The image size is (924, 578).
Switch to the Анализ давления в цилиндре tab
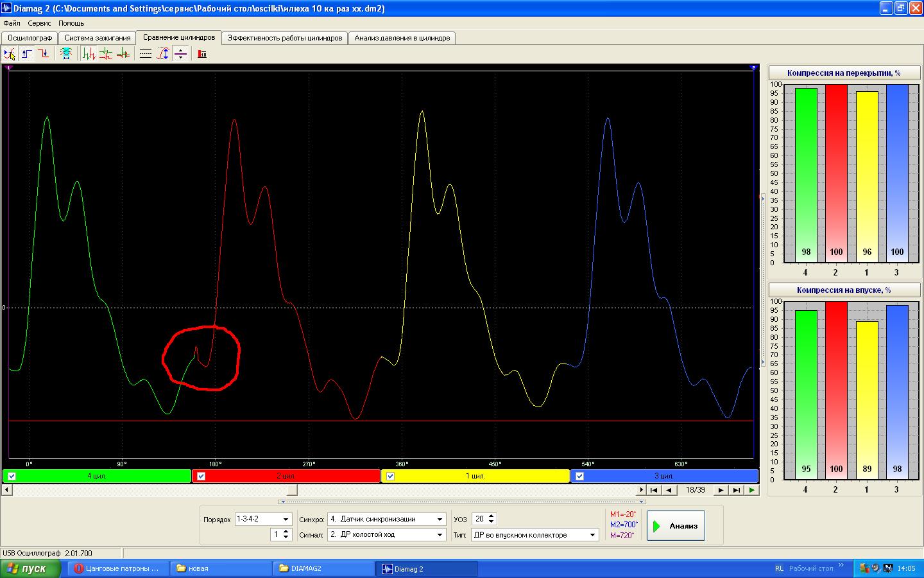402,38
